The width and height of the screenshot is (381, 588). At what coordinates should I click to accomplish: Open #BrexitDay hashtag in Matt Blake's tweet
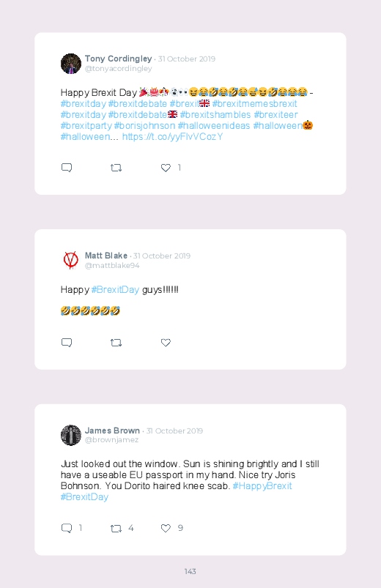115,289
